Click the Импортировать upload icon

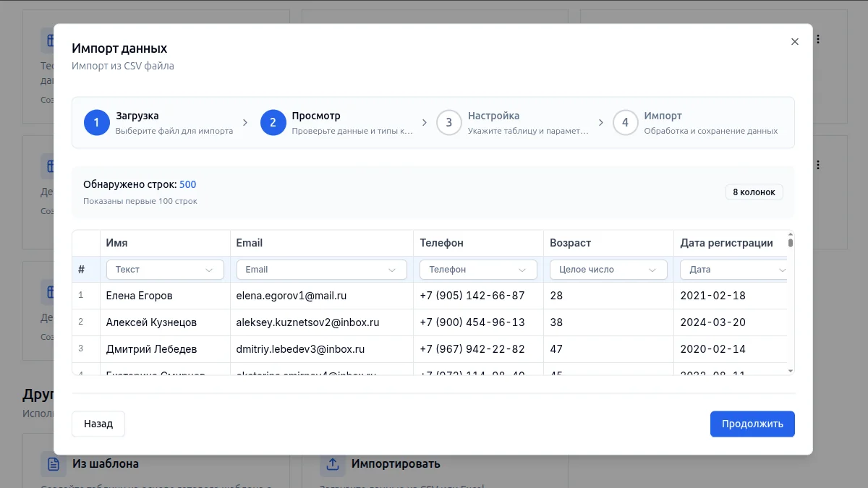(333, 463)
